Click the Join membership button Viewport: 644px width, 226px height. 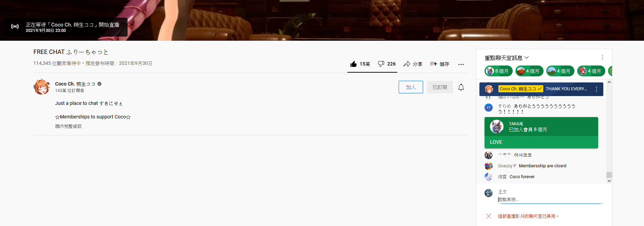pos(411,87)
